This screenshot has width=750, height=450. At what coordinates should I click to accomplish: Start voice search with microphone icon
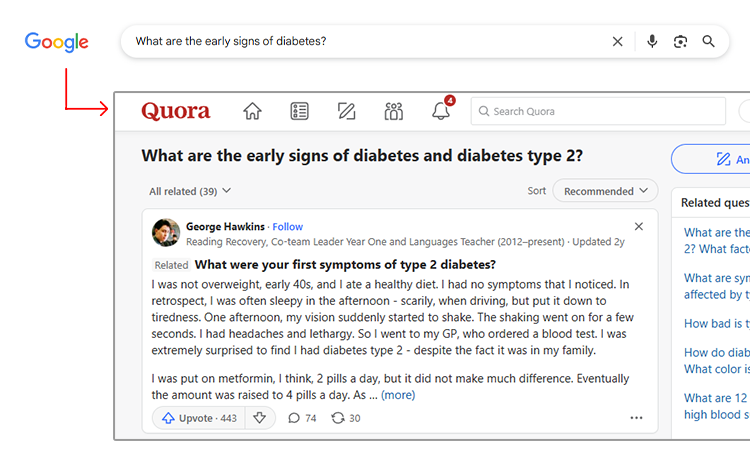coord(652,42)
